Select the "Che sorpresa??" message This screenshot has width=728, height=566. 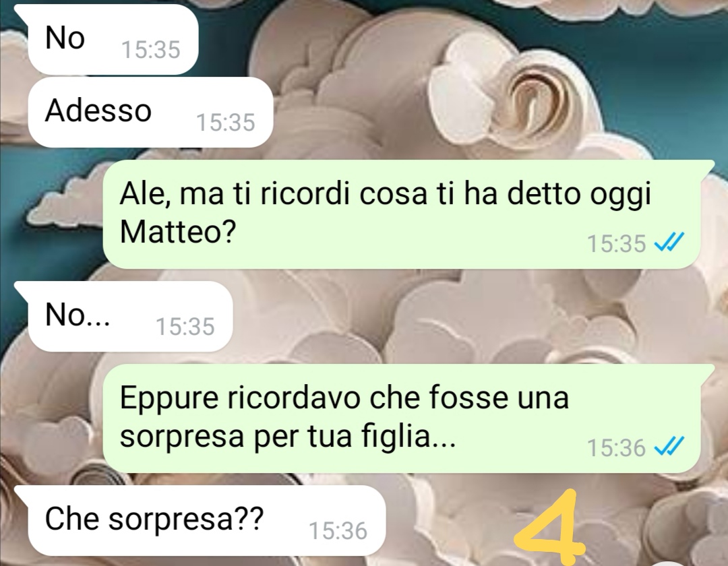[207, 520]
